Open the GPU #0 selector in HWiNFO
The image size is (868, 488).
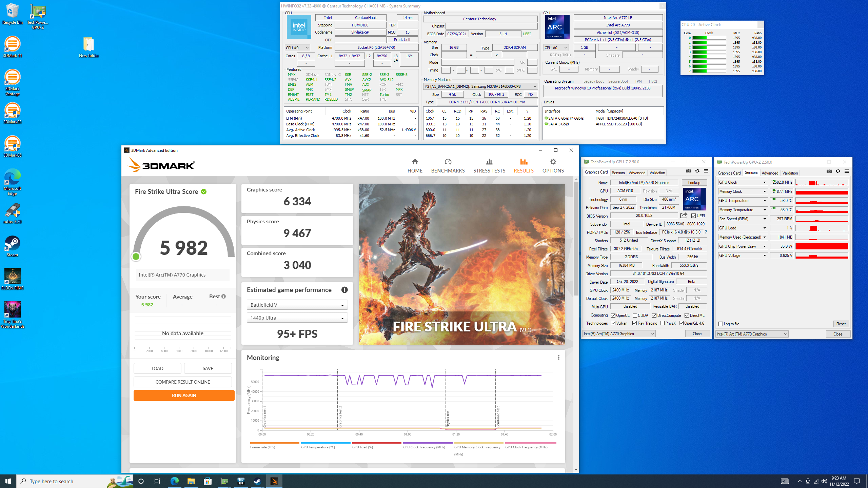[x=556, y=48]
